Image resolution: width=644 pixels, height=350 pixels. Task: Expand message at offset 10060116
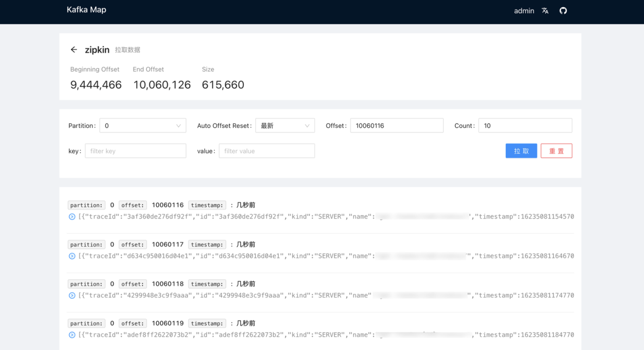coord(72,217)
